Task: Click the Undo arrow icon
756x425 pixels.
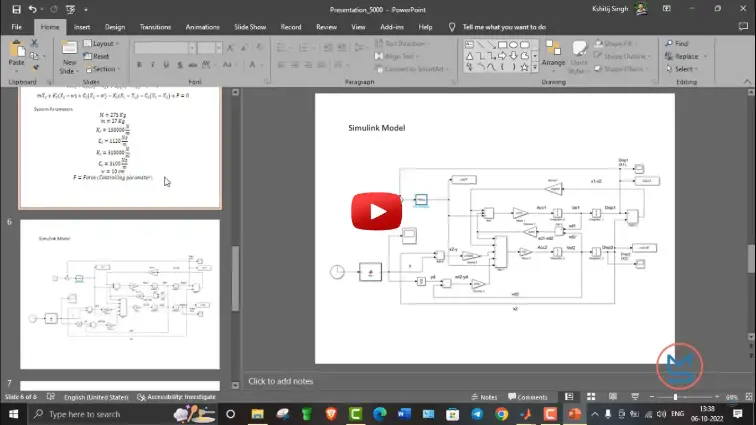Action: pos(32,9)
